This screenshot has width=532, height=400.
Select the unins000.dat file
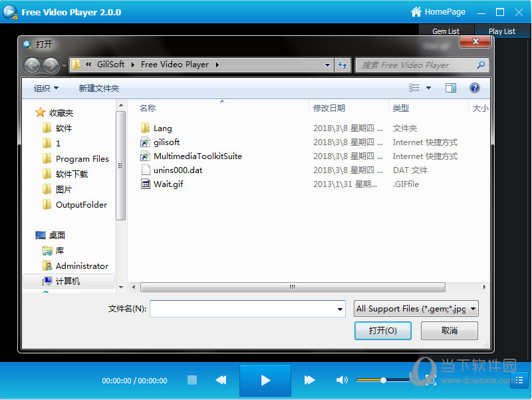click(178, 170)
